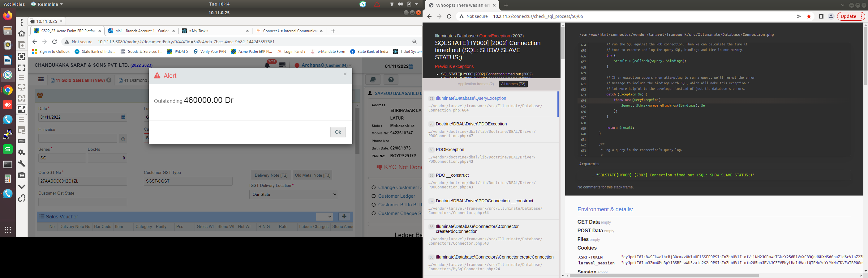Click horizontal scrollbar at error page bottom
The height and width of the screenshot is (278, 868).
pos(664,276)
